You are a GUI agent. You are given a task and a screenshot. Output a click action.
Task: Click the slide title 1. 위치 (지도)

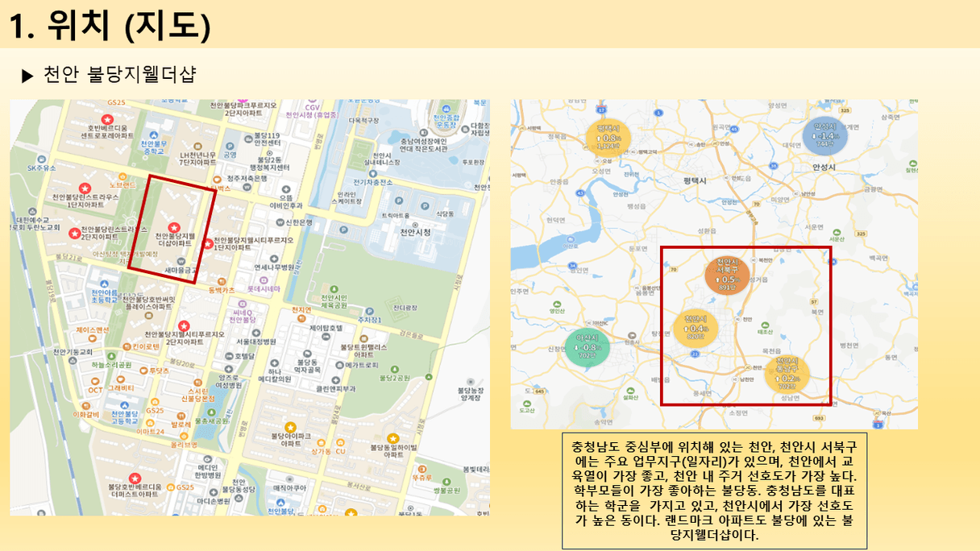[x=110, y=25]
